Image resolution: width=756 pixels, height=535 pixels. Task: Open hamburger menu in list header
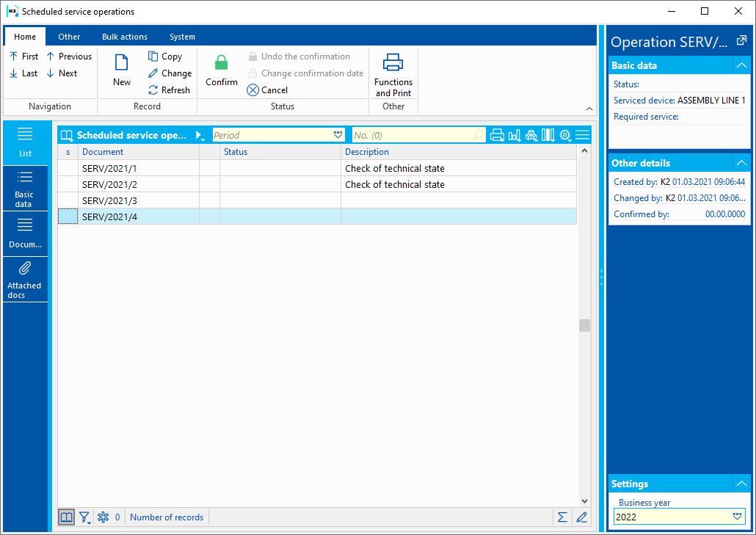[583, 136]
